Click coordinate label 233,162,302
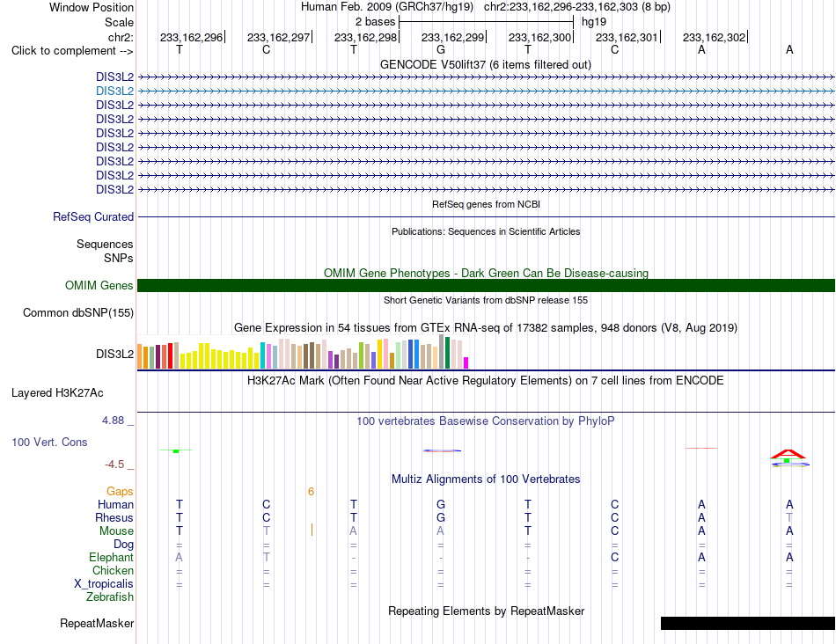 [x=714, y=37]
